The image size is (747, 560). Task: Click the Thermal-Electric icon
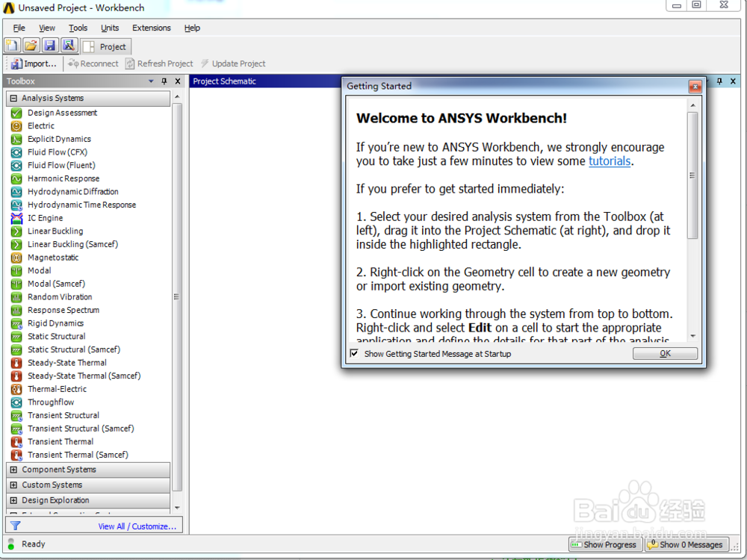(16, 389)
